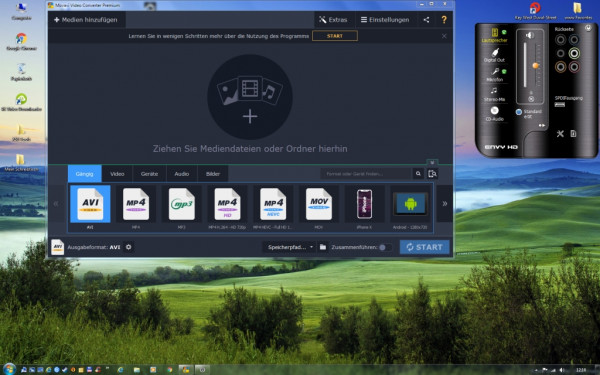600x375 pixels.
Task: Select the MP3 output format
Action: (181, 204)
